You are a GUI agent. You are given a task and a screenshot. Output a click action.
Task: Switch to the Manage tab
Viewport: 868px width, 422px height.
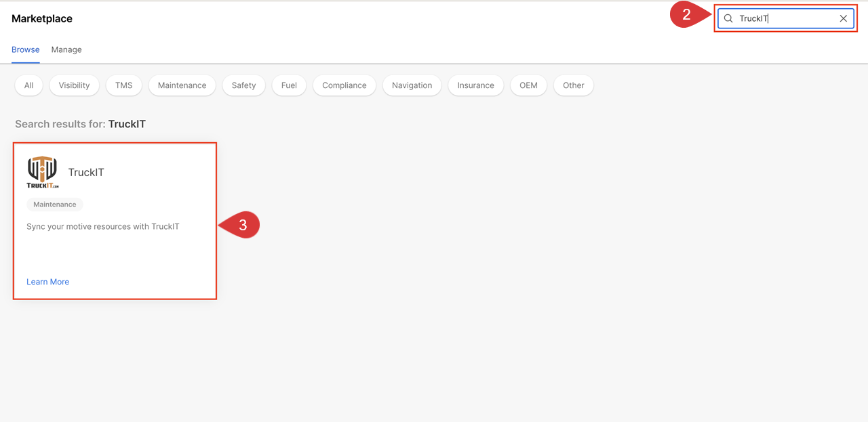(66, 49)
